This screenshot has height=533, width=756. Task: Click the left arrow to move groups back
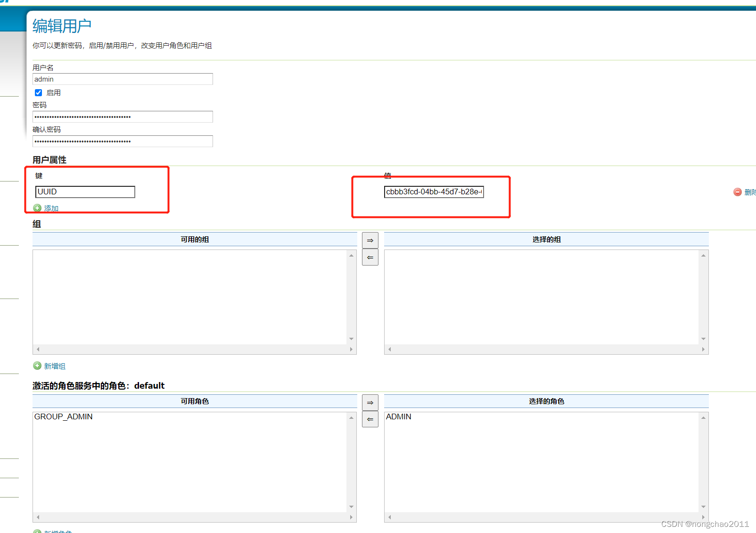370,257
